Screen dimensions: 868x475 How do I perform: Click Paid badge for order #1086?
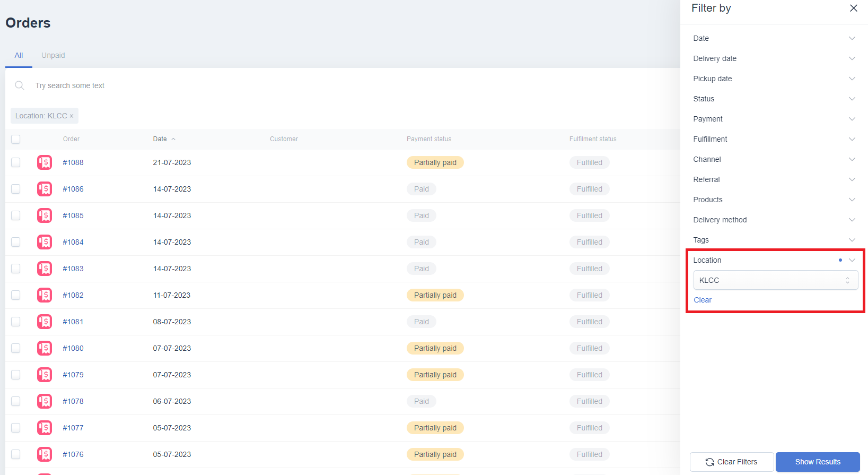422,189
